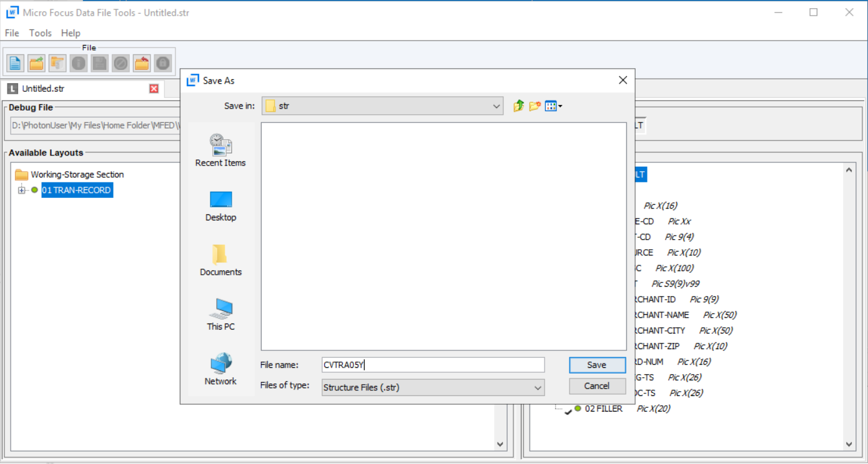This screenshot has width=868, height=464.
Task: Go up one level in the Save As dialog
Action: click(518, 106)
